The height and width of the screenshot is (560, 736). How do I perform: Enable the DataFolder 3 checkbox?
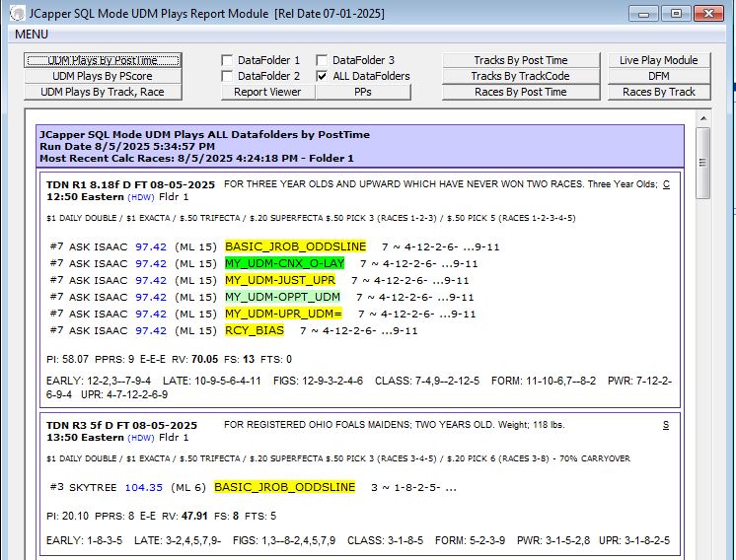point(322,60)
